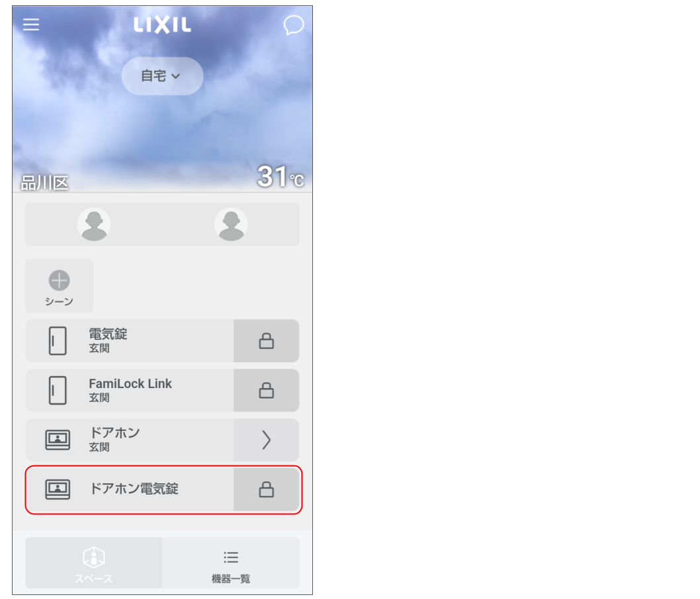Viewport: 700px width, 599px height.
Task: Tap the door icon beside FamiLock Link
Action: 58,390
